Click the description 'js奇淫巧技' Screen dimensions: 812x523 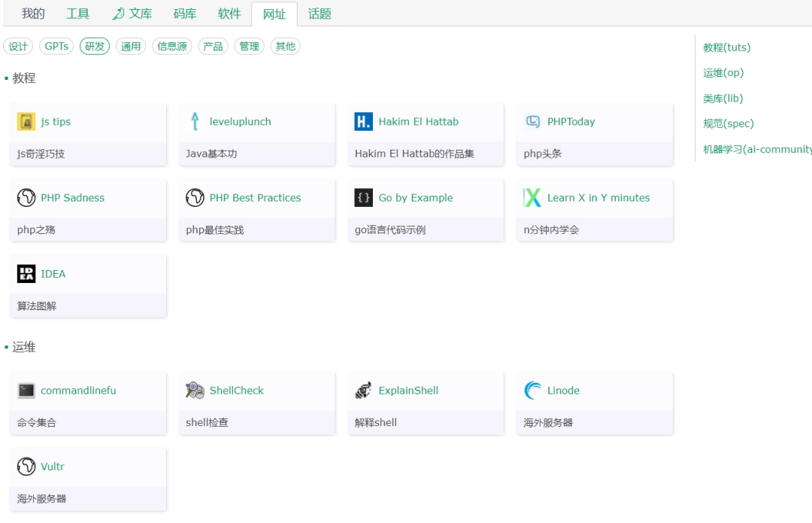(41, 154)
